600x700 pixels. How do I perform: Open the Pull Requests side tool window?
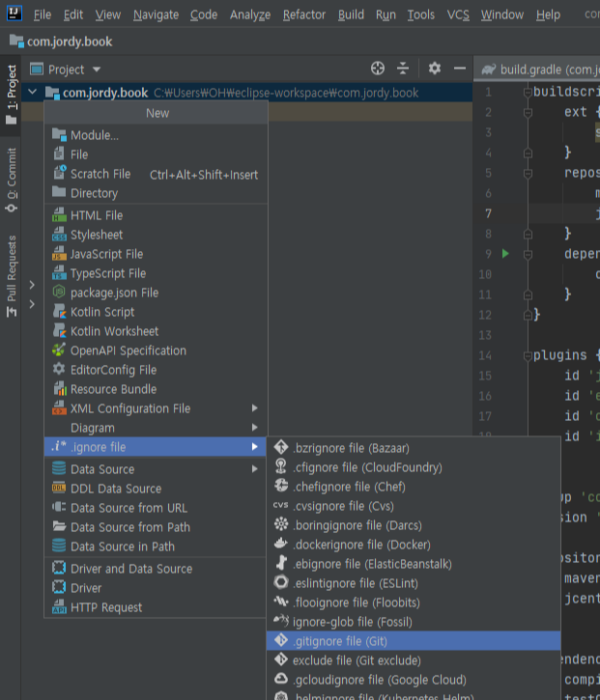pyautogui.click(x=11, y=276)
